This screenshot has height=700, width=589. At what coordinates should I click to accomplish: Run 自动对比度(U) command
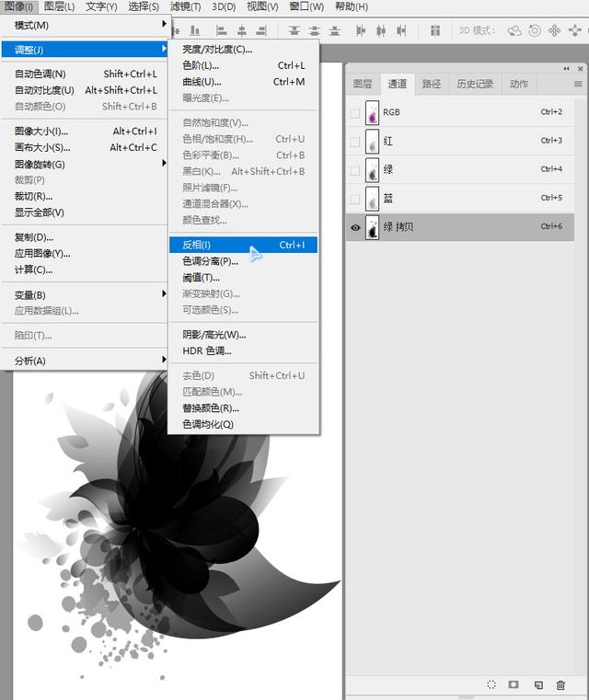(84, 90)
